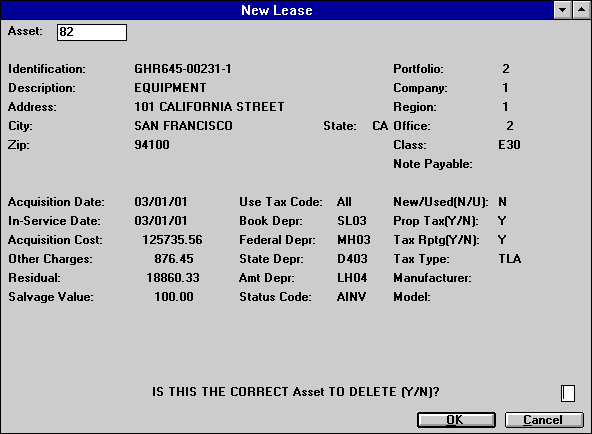The height and width of the screenshot is (434, 592).
Task: Click the maximize up-arrow in title bar
Action: point(581,9)
